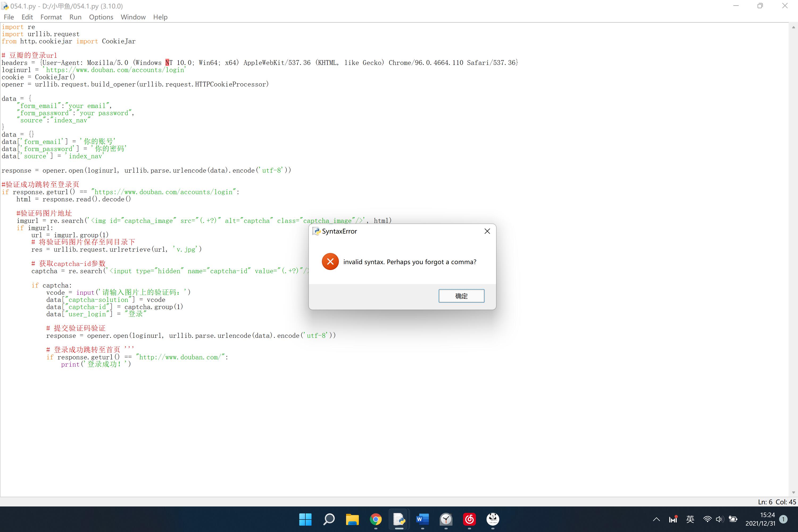Click the 确定 button in SyntaxError dialog
Screen dimensions: 798x532
tap(461, 296)
